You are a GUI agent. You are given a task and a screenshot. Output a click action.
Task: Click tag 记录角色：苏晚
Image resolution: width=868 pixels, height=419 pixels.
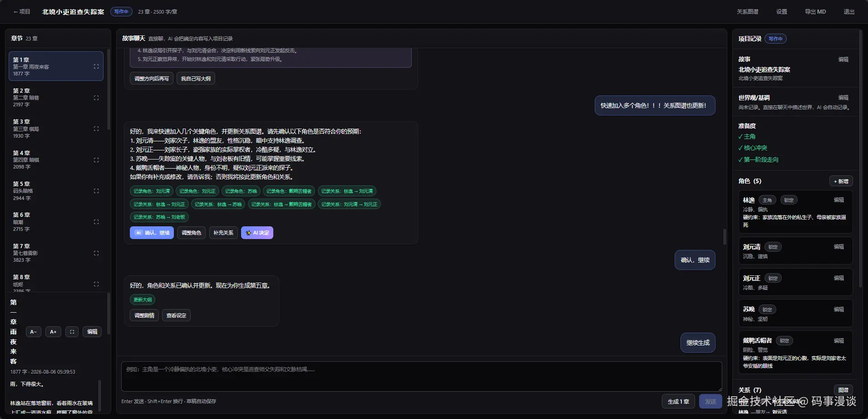[241, 191]
